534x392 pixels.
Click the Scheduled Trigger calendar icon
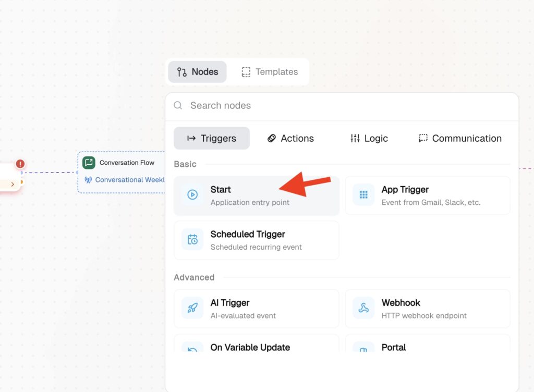pos(192,240)
